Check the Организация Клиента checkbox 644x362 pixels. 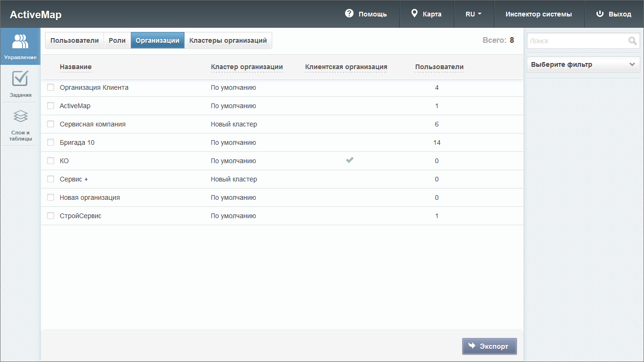pyautogui.click(x=51, y=87)
